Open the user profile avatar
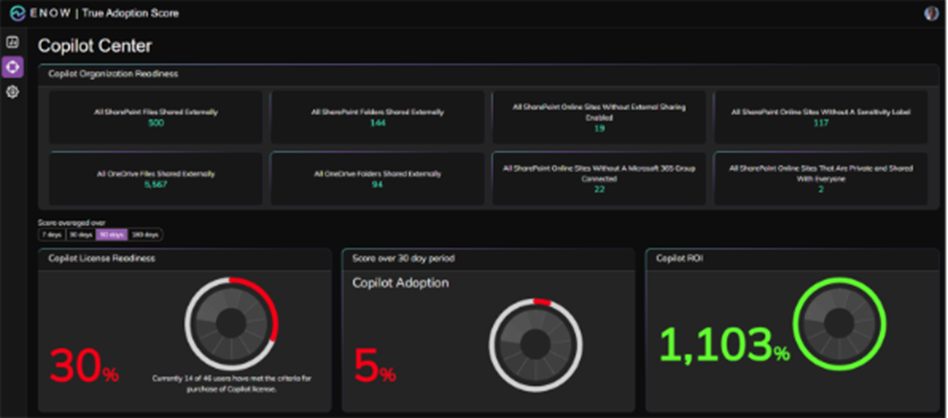 tap(932, 13)
